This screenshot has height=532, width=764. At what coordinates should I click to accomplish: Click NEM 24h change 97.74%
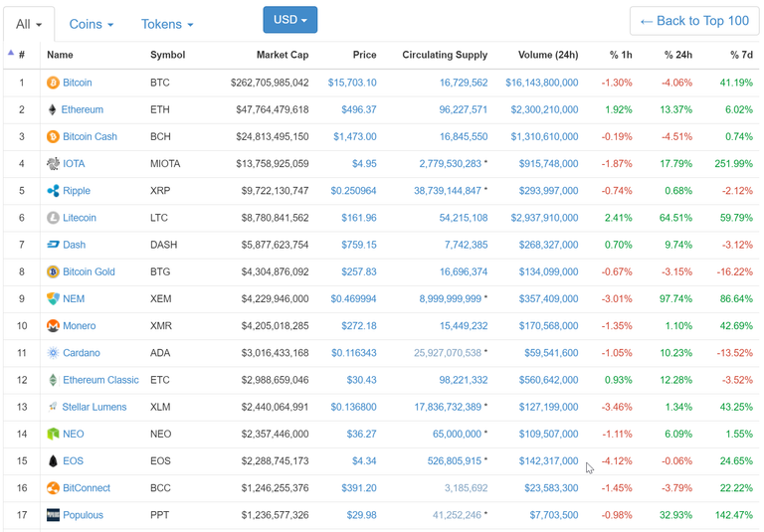coord(675,298)
